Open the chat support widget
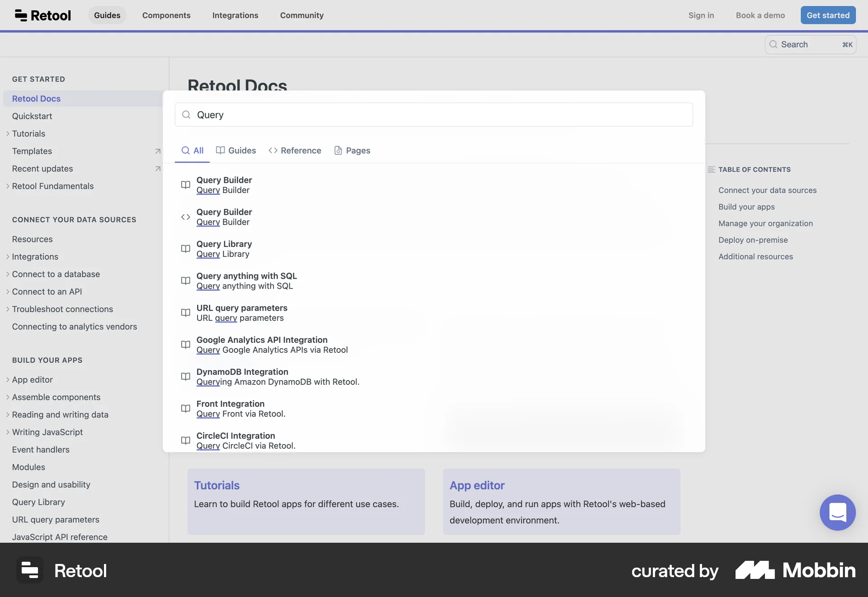This screenshot has width=868, height=597. [x=837, y=512]
